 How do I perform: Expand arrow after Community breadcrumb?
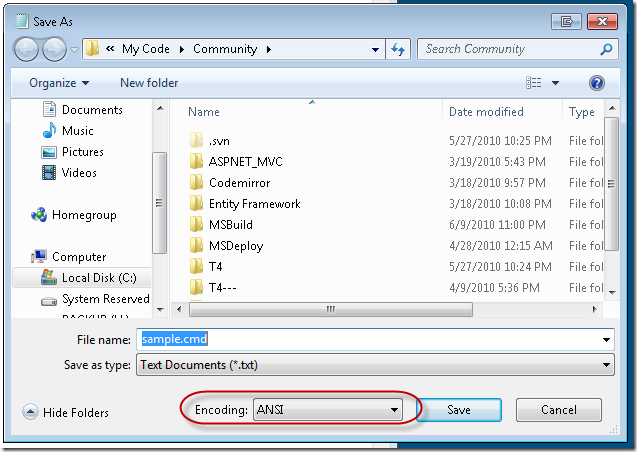pyautogui.click(x=269, y=50)
